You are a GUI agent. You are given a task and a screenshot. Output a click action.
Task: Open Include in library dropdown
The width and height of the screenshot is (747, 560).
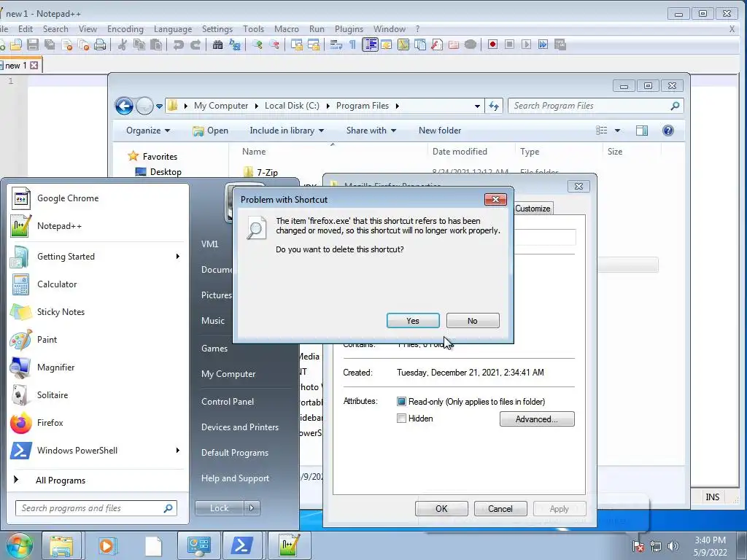(286, 131)
